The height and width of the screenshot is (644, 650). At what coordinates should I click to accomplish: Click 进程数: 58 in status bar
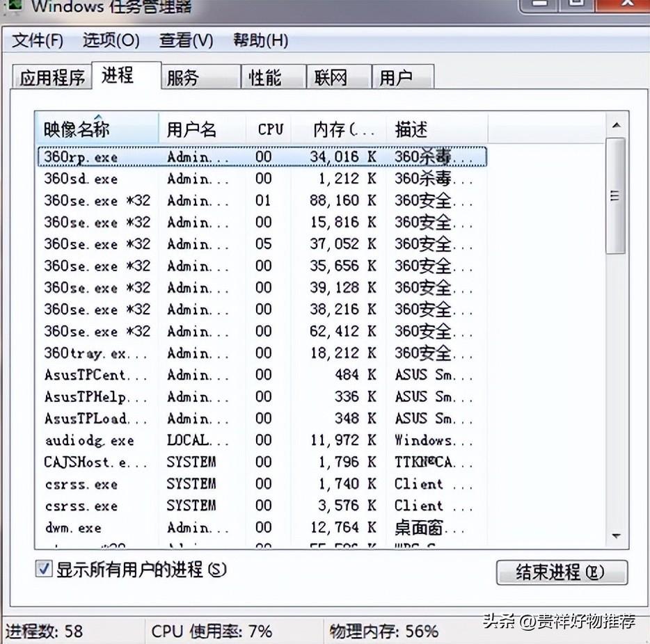coord(44,631)
